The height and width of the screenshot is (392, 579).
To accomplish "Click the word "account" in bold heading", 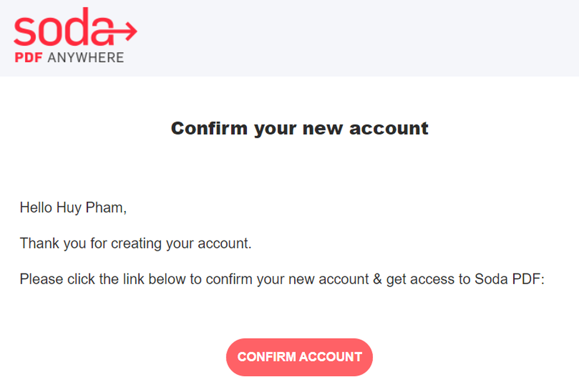I will (389, 129).
